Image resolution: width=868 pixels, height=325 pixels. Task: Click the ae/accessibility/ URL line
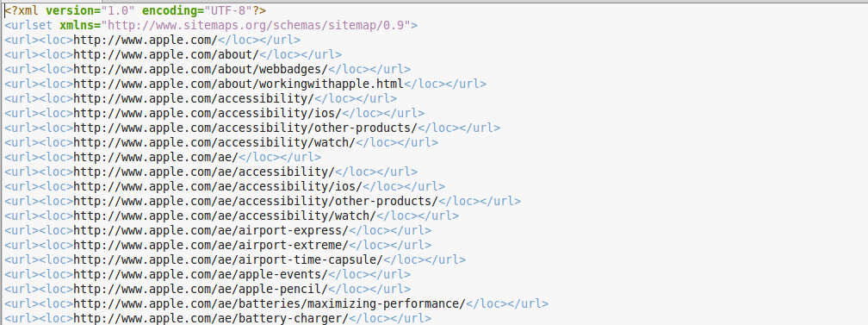pyautogui.click(x=211, y=172)
